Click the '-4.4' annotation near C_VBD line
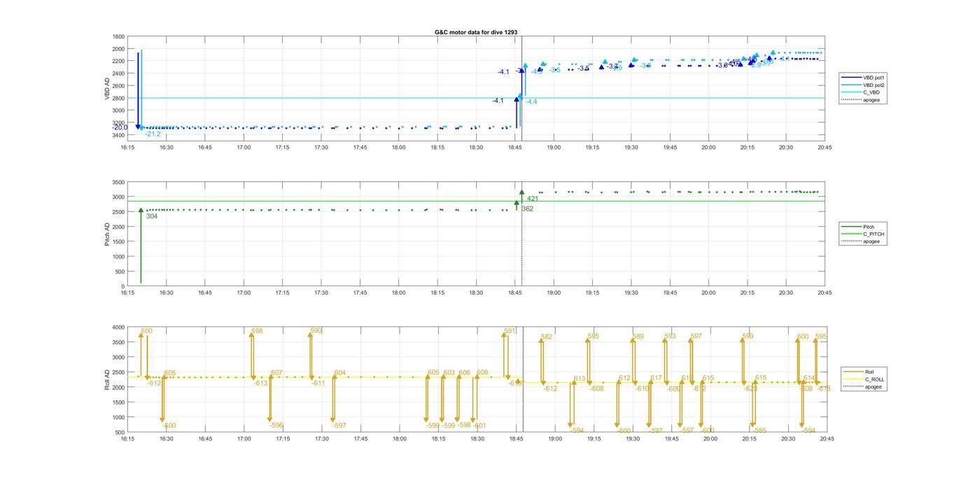This screenshot has height=485, width=980. (x=531, y=101)
